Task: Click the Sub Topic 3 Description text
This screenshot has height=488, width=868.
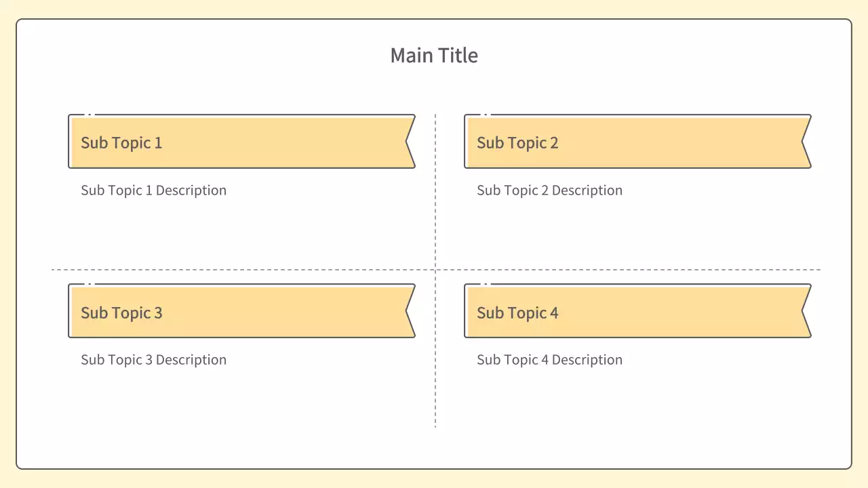Action: [153, 360]
